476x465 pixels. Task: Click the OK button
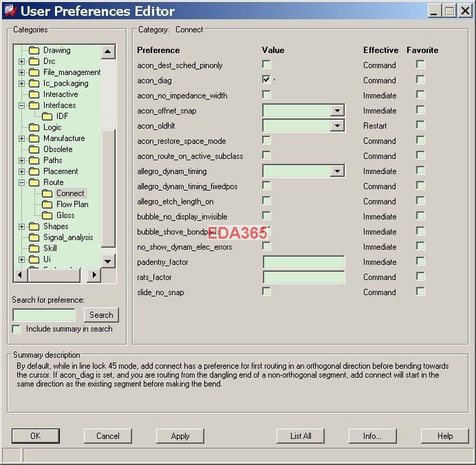(36, 436)
